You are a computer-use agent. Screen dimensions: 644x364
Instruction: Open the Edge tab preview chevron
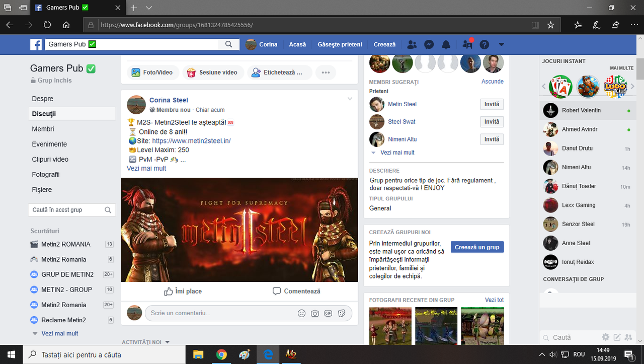pos(149,8)
